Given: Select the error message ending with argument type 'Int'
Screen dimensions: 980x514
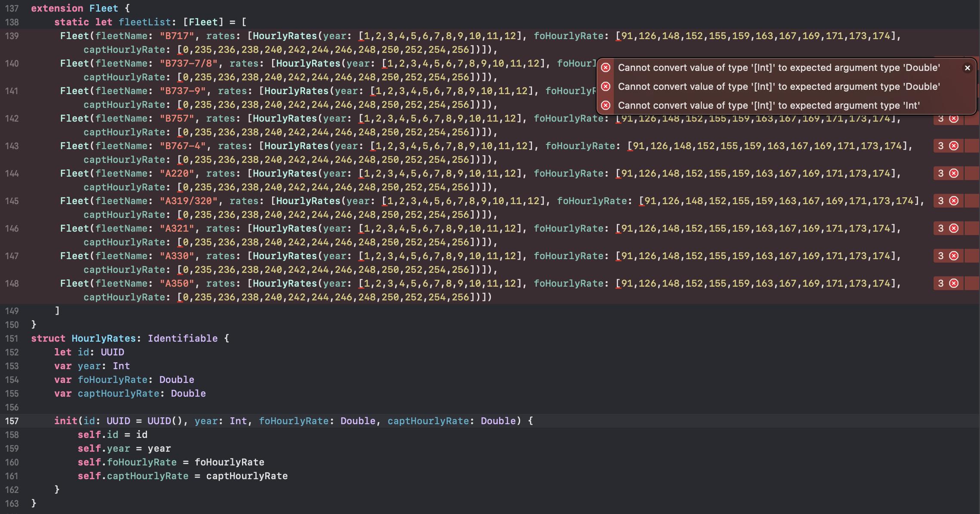Looking at the screenshot, I should [769, 105].
